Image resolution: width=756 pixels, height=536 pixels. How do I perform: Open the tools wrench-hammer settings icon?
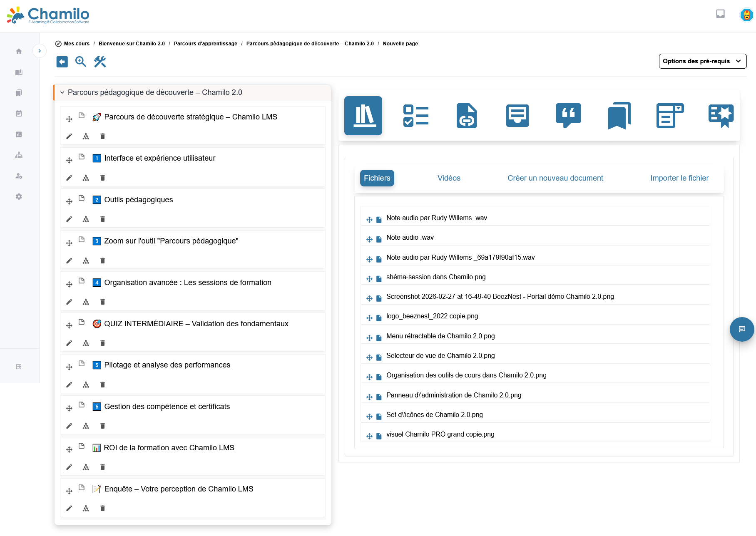[100, 62]
